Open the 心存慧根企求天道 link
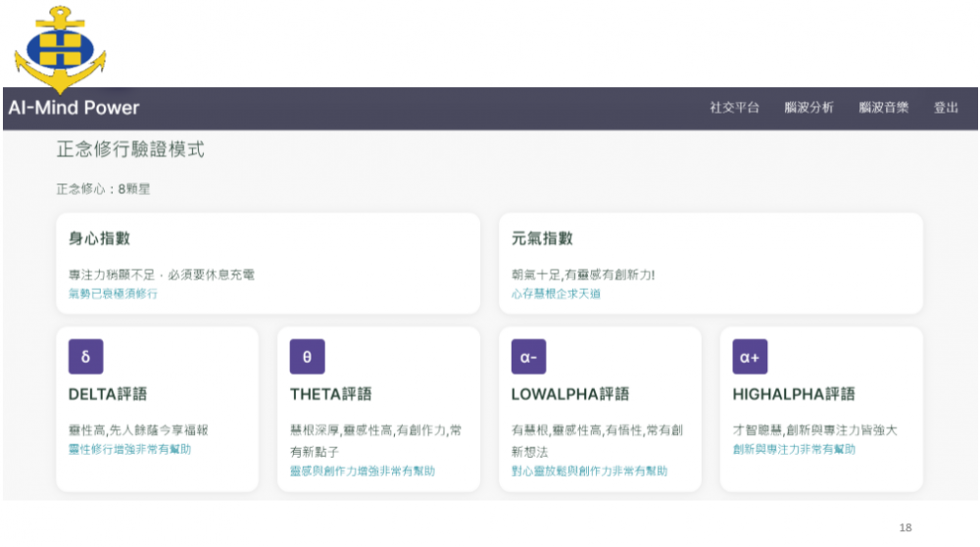980x547 pixels. [x=556, y=293]
